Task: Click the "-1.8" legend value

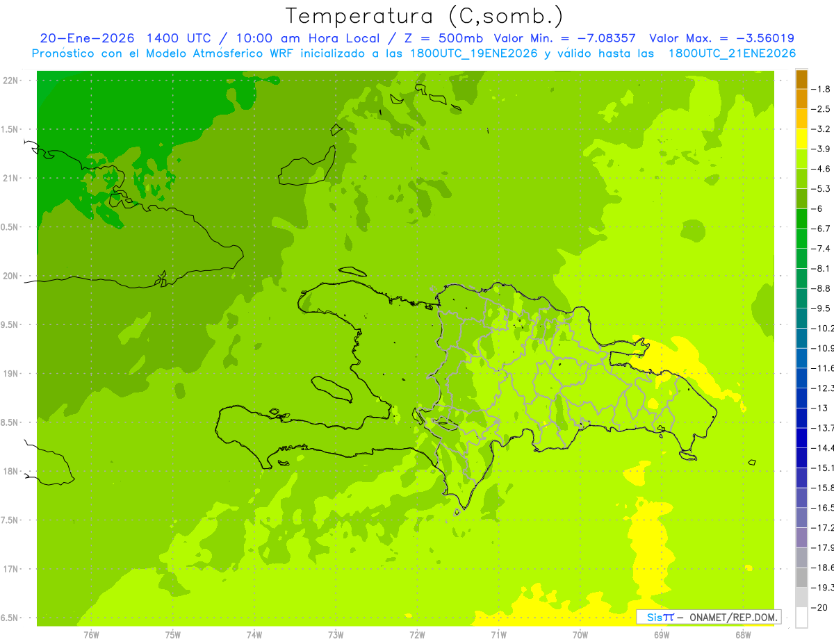Action: (822, 89)
